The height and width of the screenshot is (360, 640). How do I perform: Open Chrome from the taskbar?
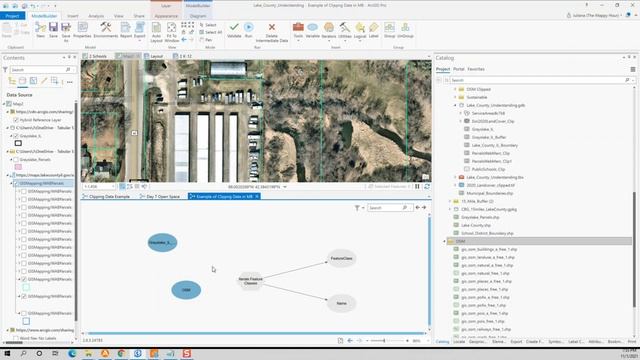coord(121,353)
